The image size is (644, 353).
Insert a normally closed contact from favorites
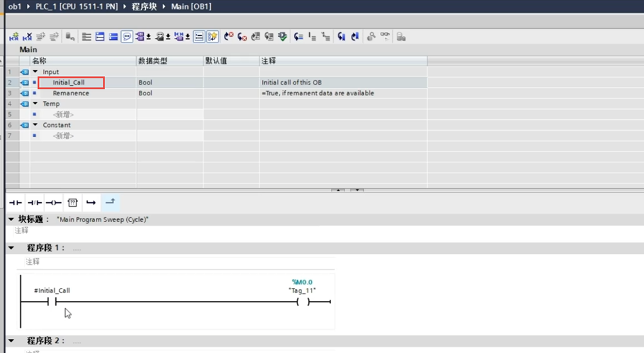click(x=35, y=202)
